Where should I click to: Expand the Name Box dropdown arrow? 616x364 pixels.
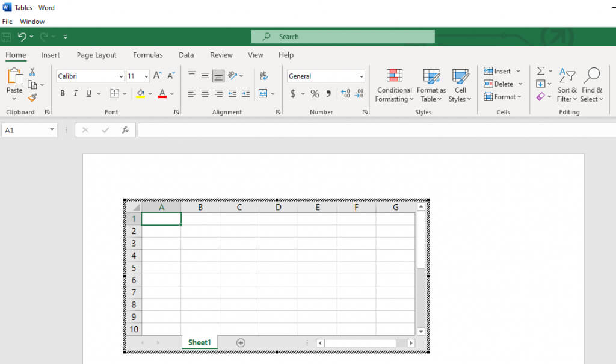pos(52,130)
